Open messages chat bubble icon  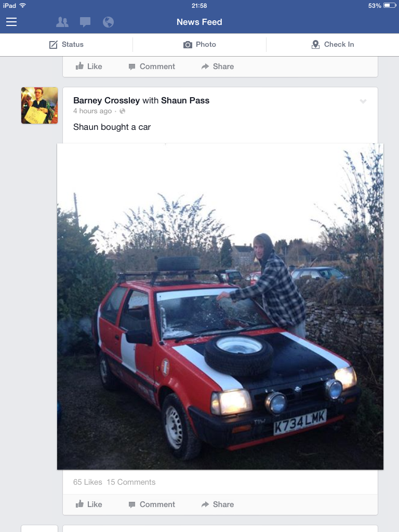click(x=85, y=22)
